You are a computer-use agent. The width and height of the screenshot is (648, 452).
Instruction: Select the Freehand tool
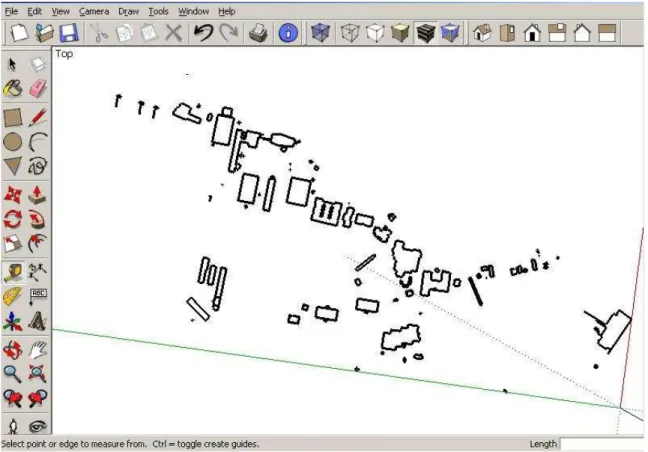coord(38,166)
